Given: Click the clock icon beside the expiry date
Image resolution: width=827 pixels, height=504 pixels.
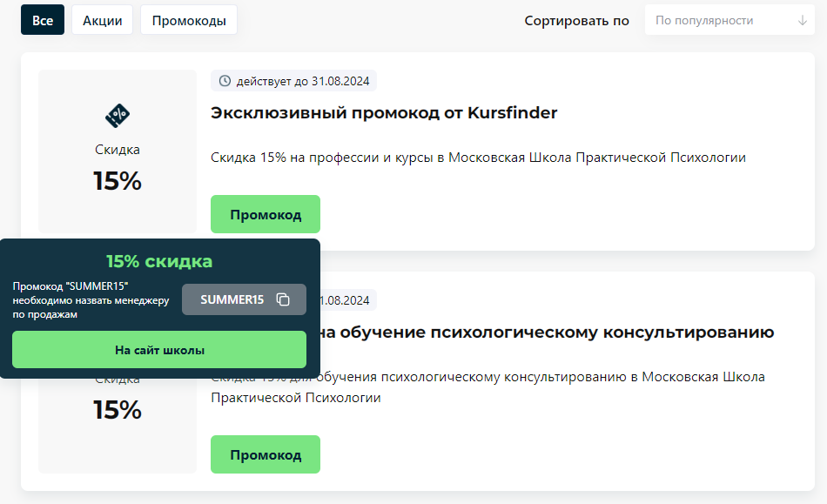Looking at the screenshot, I should tap(225, 81).
